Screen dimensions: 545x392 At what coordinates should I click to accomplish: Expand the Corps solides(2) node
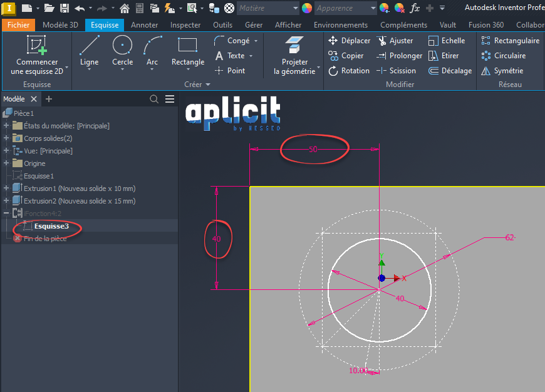[x=6, y=138]
